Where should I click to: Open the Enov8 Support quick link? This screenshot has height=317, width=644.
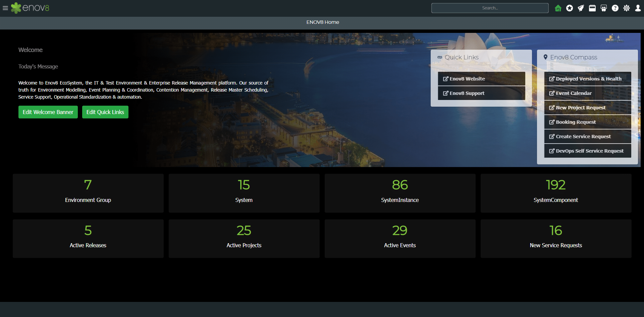click(481, 93)
